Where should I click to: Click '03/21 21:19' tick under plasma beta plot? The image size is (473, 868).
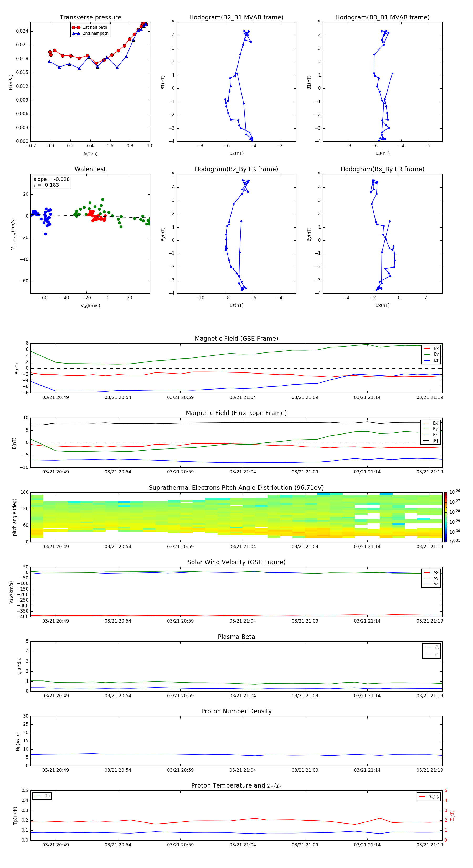(x=430, y=695)
